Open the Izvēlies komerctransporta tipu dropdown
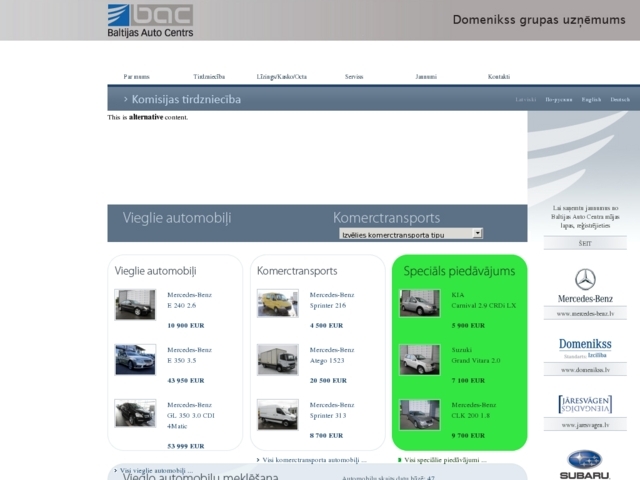 (x=411, y=233)
